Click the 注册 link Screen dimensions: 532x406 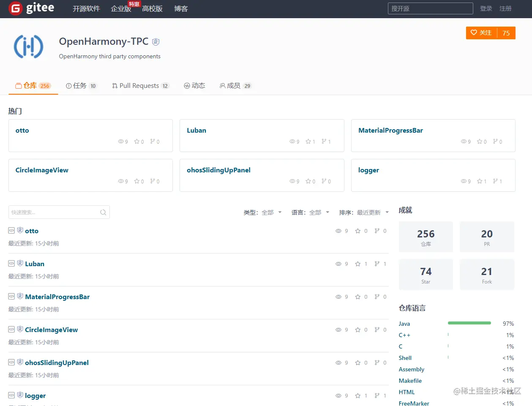coord(505,8)
